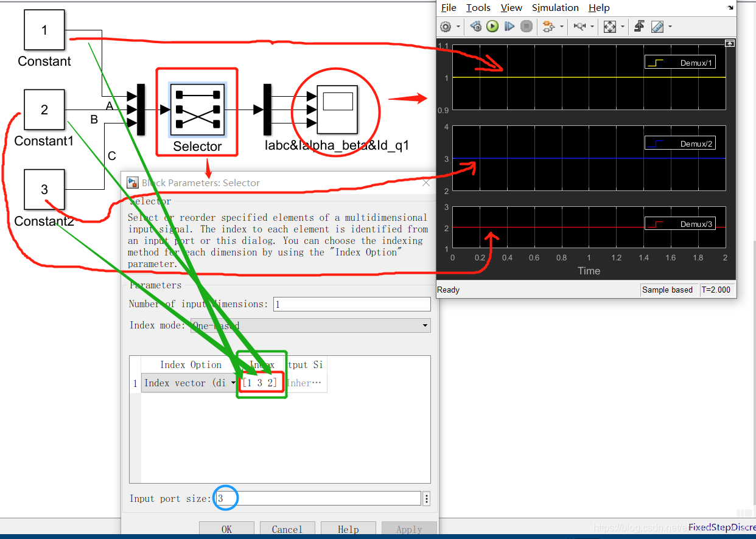Open the measurements dropdown arrow
The image size is (756, 539).
[x=670, y=27]
